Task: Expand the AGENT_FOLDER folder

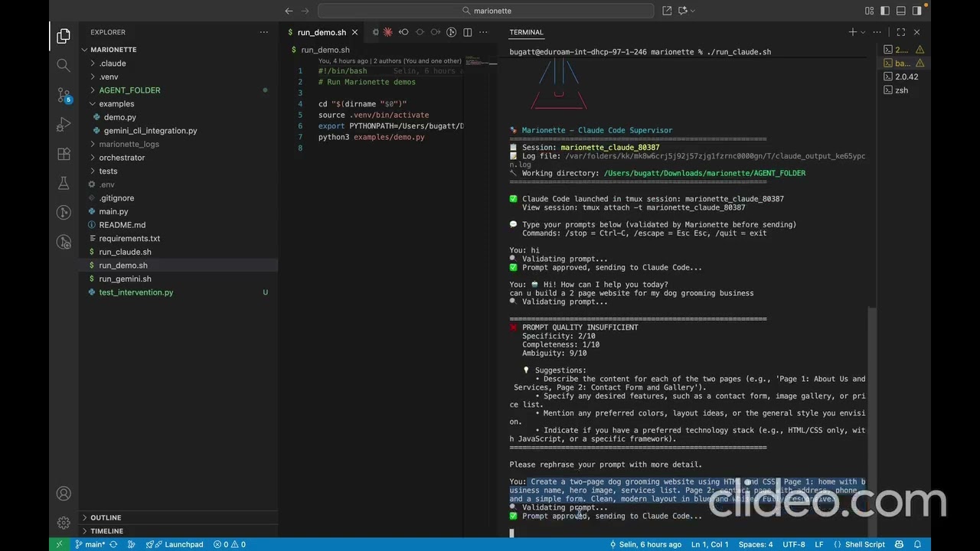Action: click(x=178, y=90)
